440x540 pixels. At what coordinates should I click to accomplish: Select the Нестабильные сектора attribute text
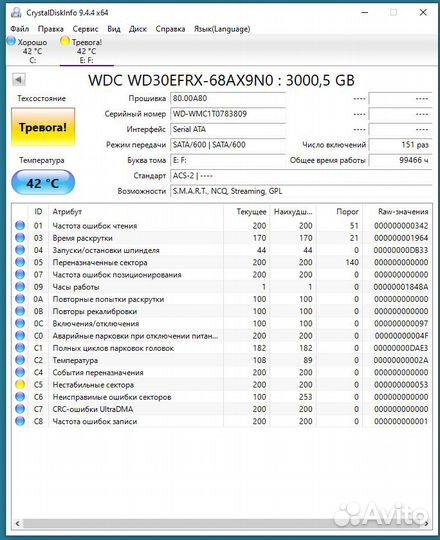(x=93, y=385)
